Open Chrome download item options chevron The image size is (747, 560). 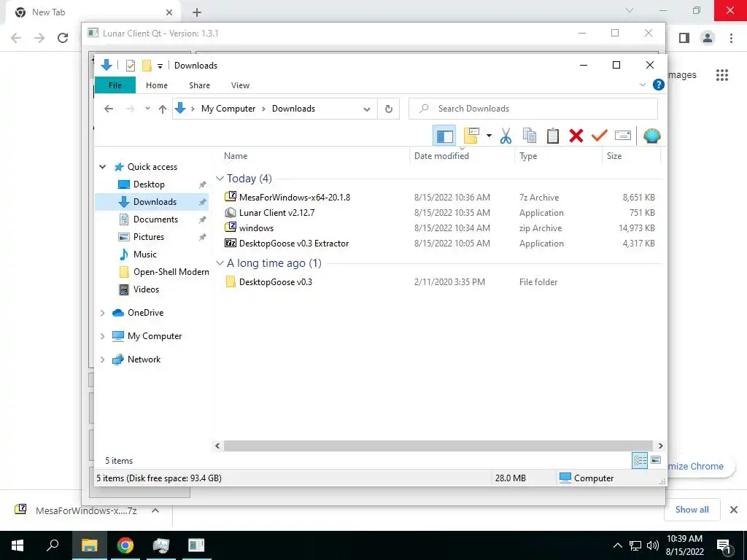155,510
